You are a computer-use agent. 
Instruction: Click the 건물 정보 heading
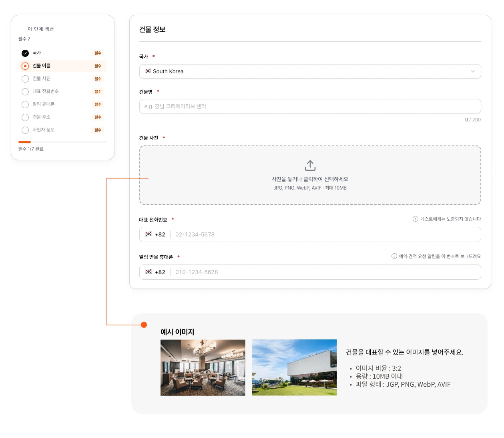153,29
